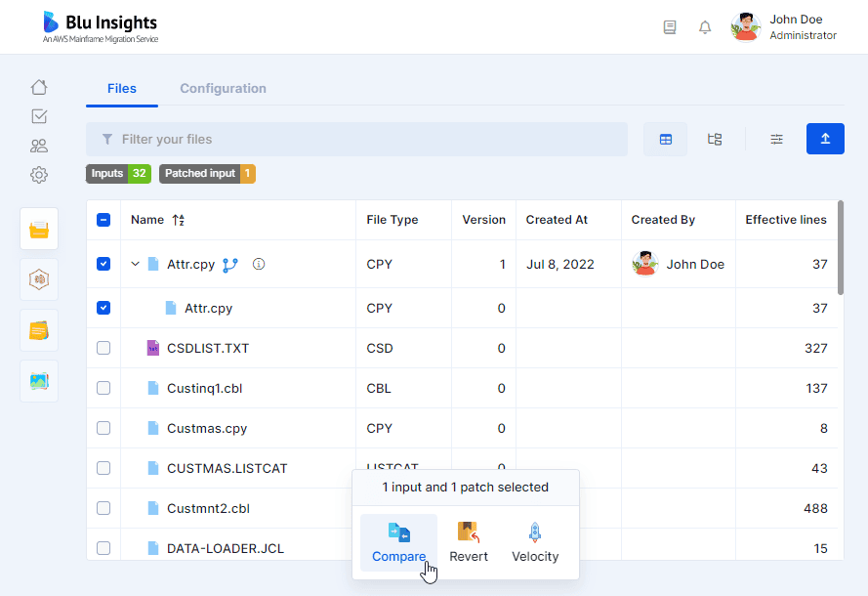Click the Compare action button
Image resolution: width=868 pixels, height=596 pixels.
[x=398, y=542]
